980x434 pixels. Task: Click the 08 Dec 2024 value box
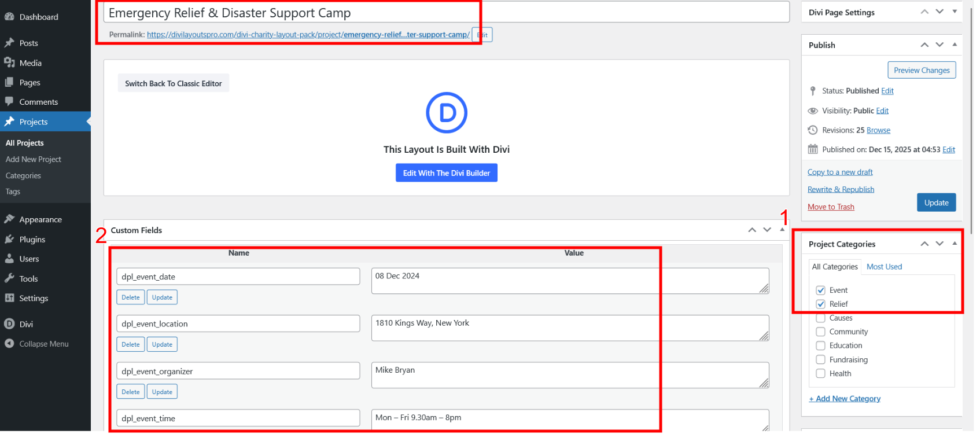570,281
